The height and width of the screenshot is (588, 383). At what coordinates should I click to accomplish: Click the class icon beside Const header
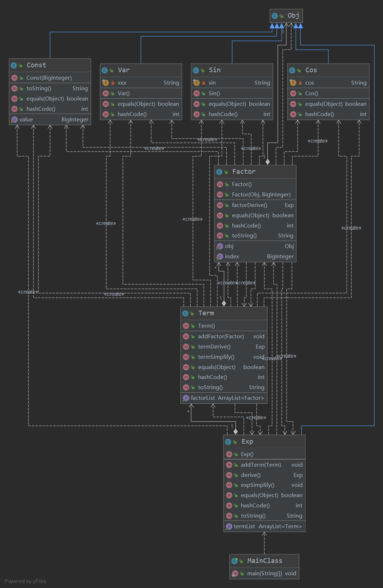point(14,65)
